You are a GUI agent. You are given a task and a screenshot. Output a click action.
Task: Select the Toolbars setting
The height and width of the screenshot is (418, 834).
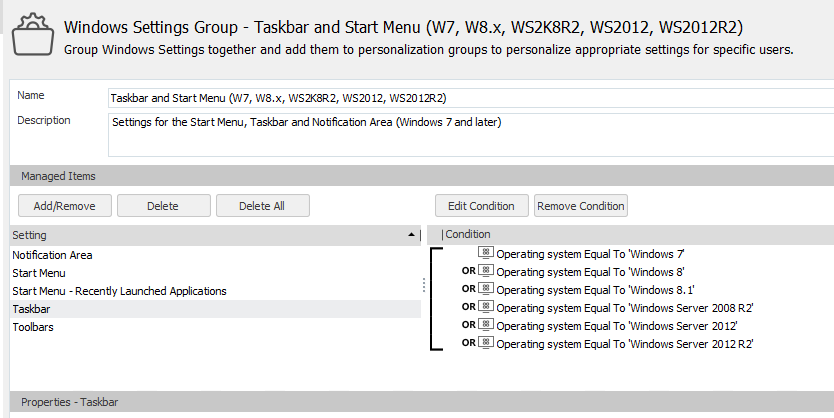tap(32, 327)
